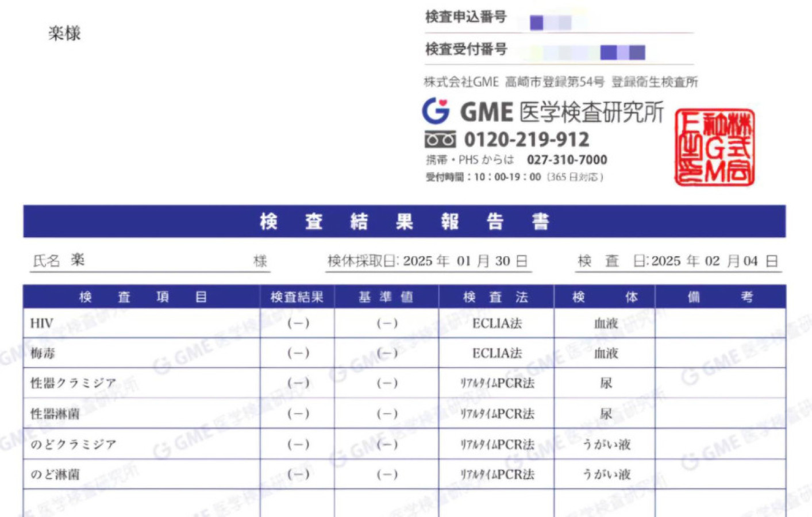Click the 検査結果 (−) for 性器淋菌
This screenshot has height=517, width=812.
point(298,414)
